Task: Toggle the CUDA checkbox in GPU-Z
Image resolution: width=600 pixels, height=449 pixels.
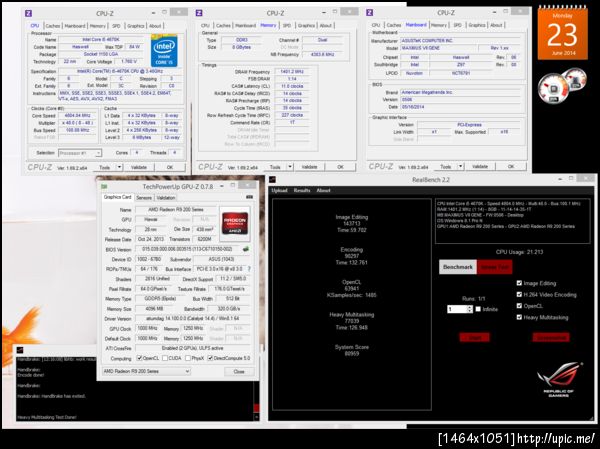Action: [x=165, y=358]
